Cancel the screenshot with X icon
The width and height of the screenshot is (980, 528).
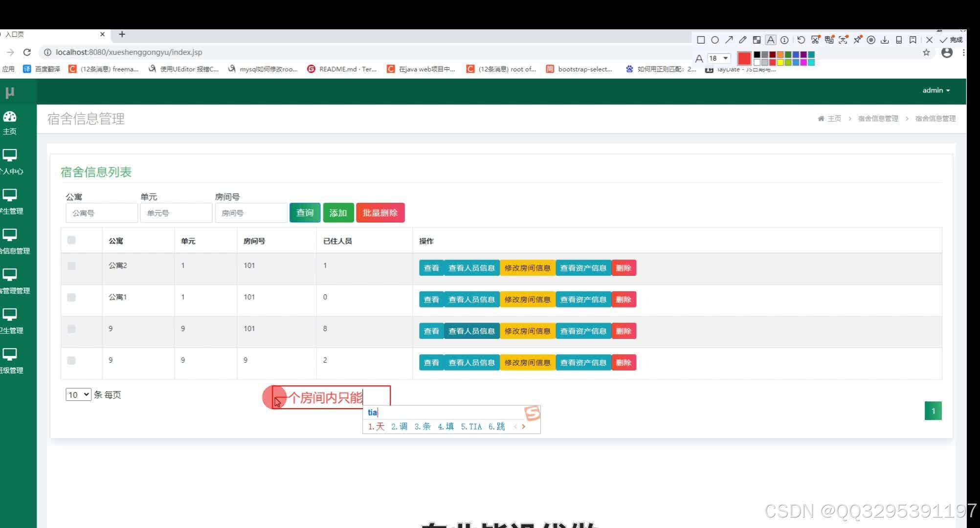click(930, 40)
